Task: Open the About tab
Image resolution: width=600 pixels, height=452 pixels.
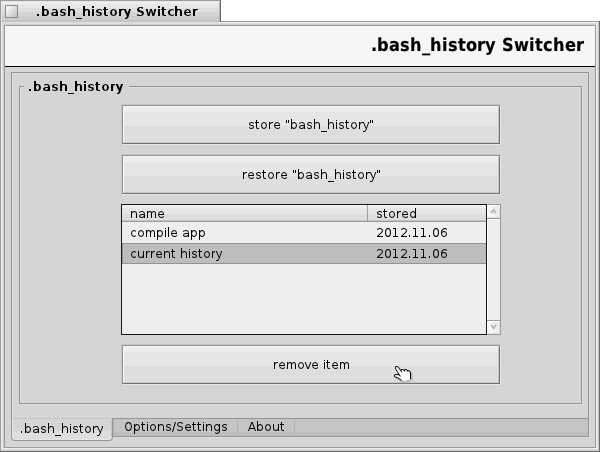Action: pyautogui.click(x=266, y=427)
